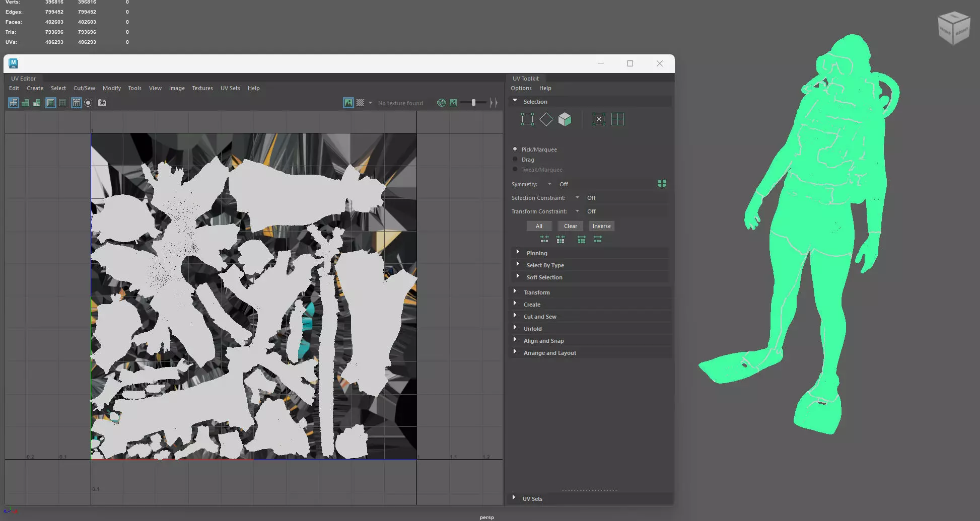Select Tweak/Marquee radio button
The width and height of the screenshot is (980, 521).
click(515, 169)
